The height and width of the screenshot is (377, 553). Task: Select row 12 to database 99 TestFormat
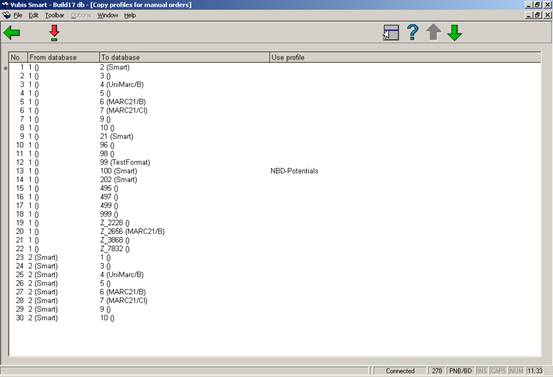click(x=275, y=163)
